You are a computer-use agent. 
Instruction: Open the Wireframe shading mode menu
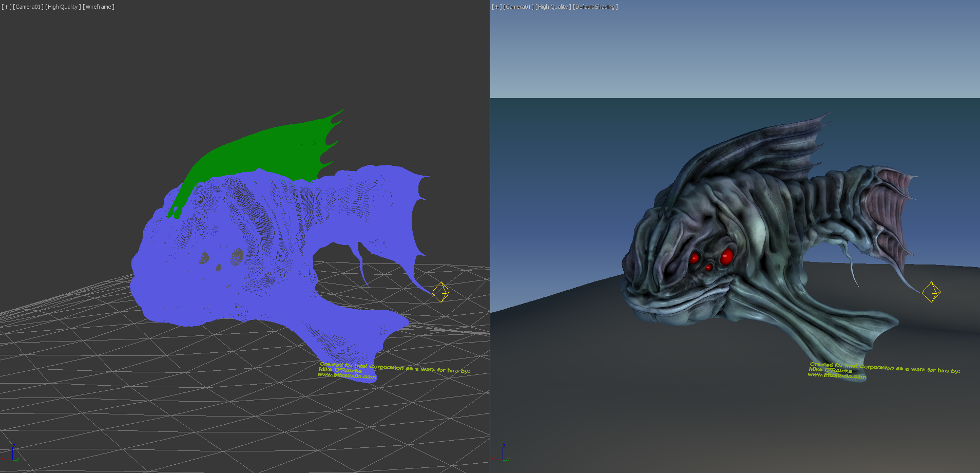pyautogui.click(x=99, y=7)
